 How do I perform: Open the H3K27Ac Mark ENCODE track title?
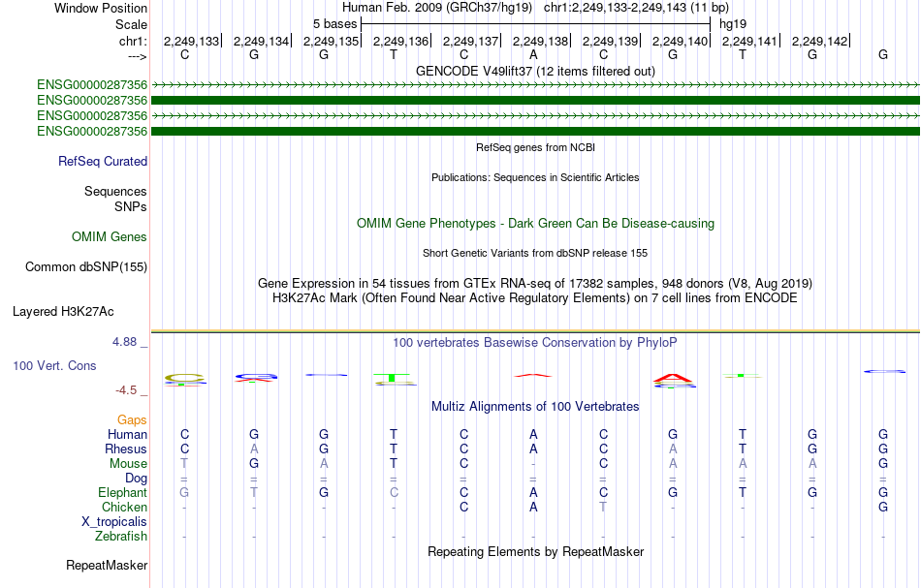click(535, 298)
